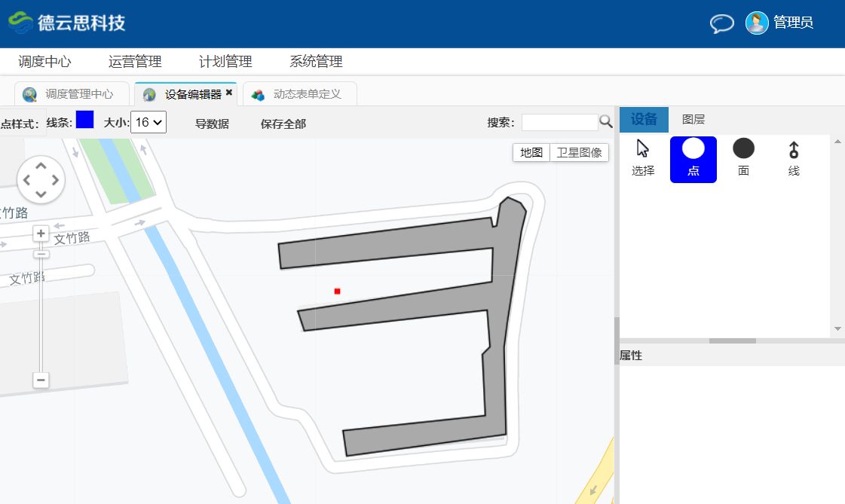Switch map view to 卫星图像
This screenshot has width=845, height=504.
[x=579, y=152]
